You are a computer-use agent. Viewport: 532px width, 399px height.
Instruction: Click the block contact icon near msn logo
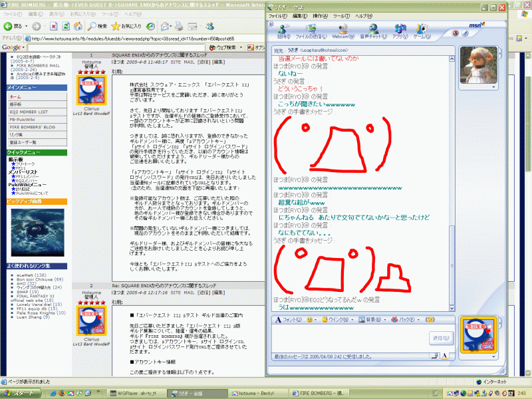tap(456, 33)
